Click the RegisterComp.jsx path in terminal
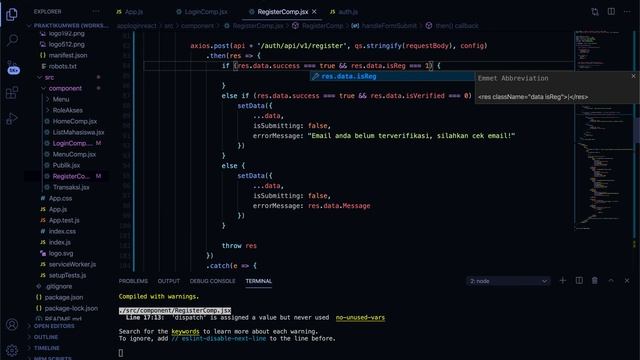Screen dimensions: 640x360 [175, 311]
